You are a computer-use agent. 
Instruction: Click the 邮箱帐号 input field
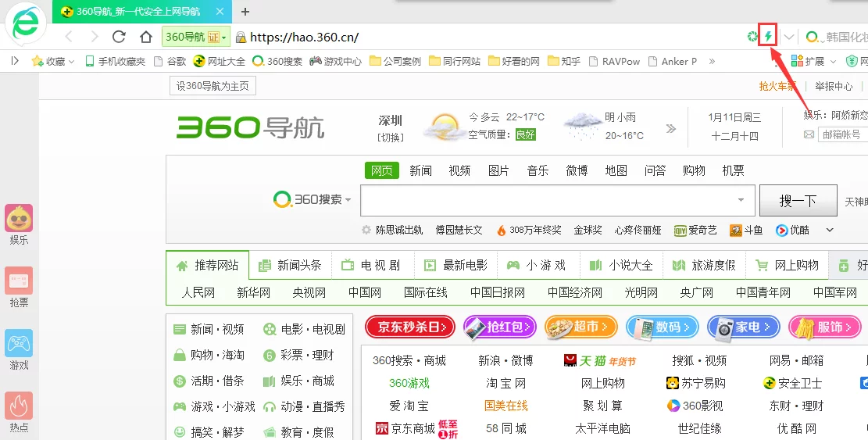842,134
